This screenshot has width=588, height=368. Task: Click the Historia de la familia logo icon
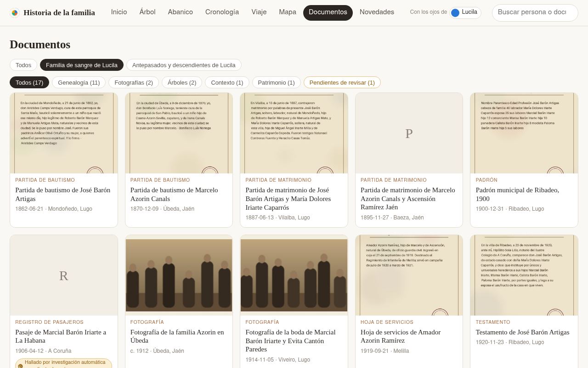[15, 13]
